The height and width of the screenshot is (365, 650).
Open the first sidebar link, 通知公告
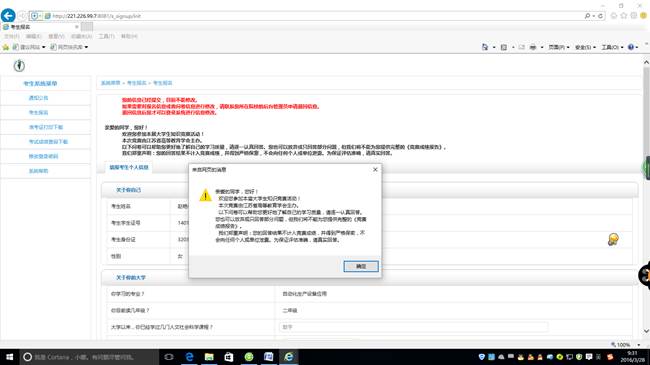(38, 98)
